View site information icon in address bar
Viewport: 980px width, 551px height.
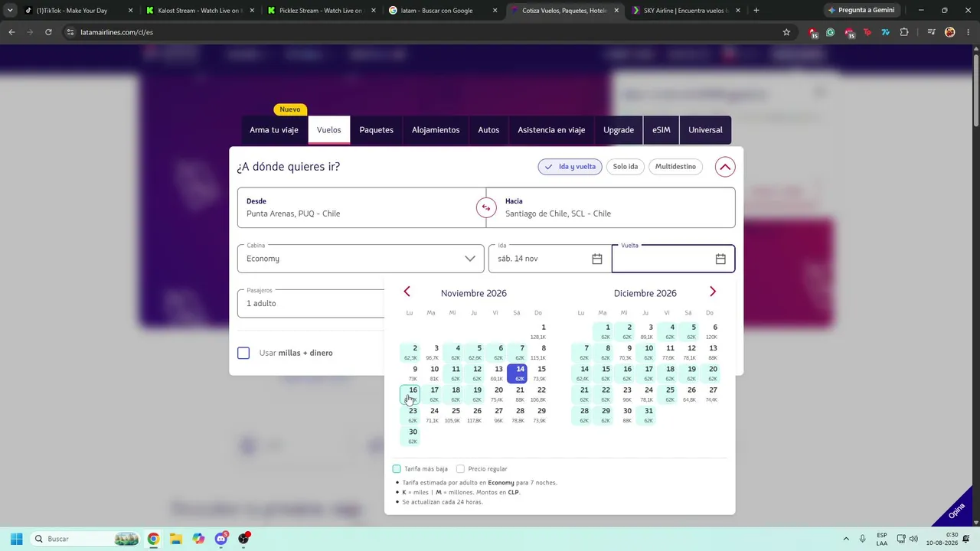[70, 32]
